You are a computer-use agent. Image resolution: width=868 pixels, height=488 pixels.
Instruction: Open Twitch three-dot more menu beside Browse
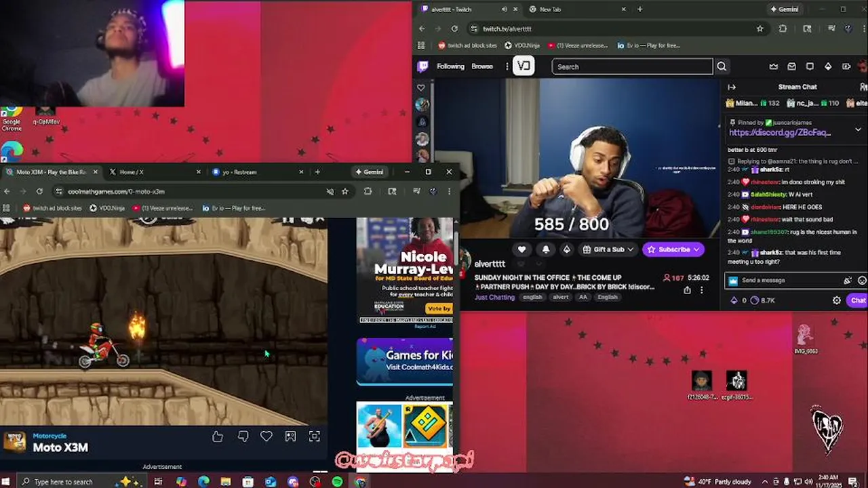pos(507,66)
